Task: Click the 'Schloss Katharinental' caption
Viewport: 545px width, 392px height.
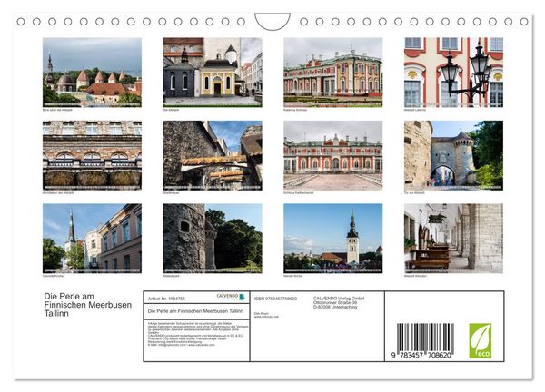Action: 299,192
